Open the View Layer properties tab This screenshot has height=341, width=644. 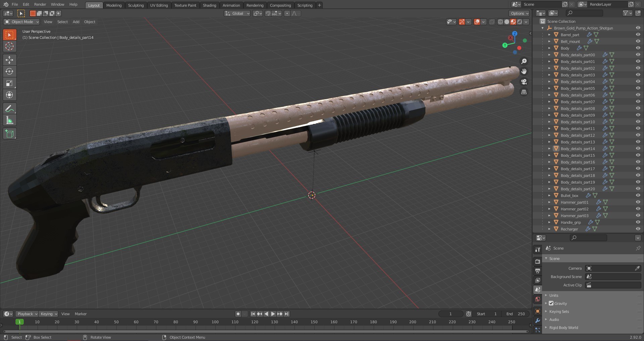[538, 280]
